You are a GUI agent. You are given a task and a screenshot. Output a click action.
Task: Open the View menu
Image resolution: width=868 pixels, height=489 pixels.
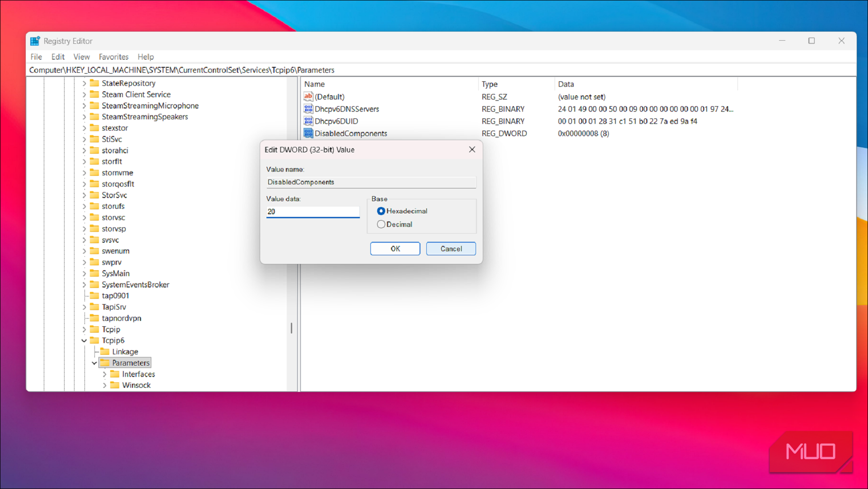82,57
